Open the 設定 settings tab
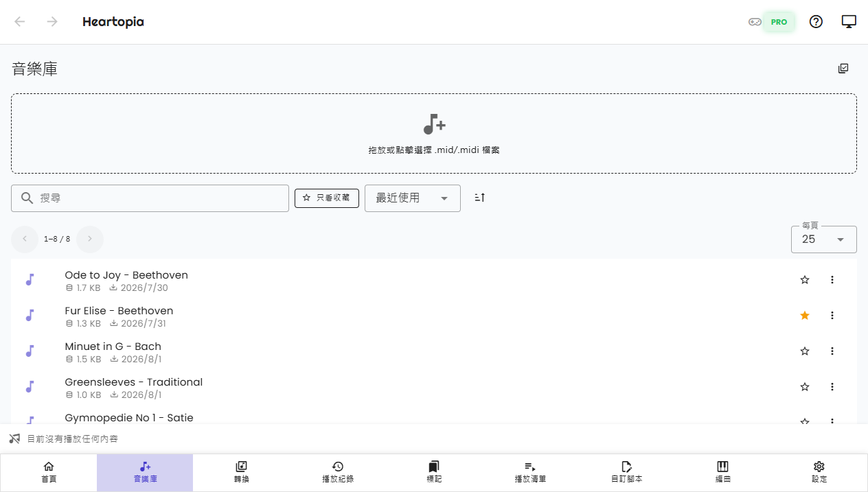 coord(819,472)
